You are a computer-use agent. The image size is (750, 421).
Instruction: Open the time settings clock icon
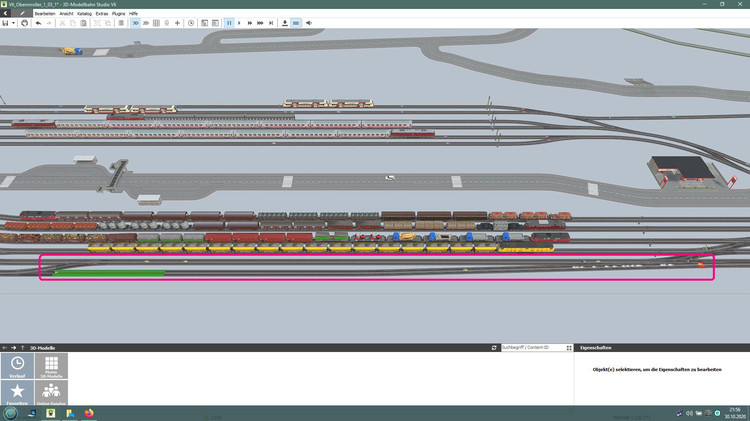tap(191, 22)
